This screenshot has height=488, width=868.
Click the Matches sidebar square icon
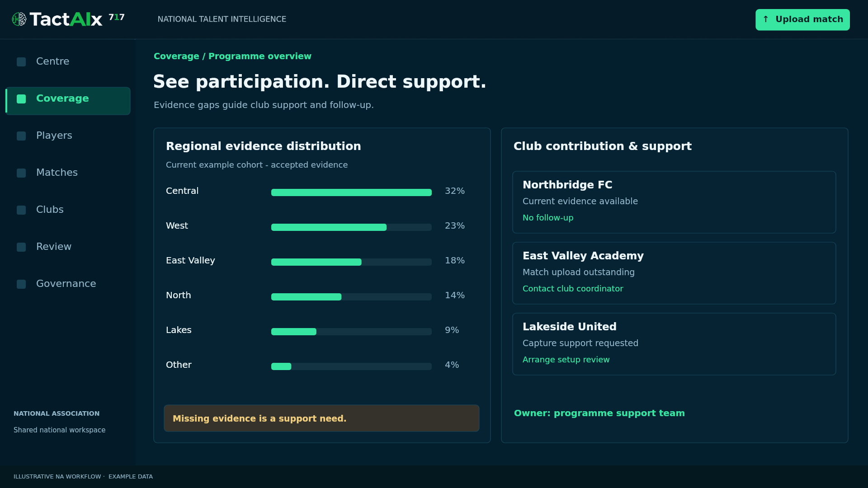click(21, 173)
